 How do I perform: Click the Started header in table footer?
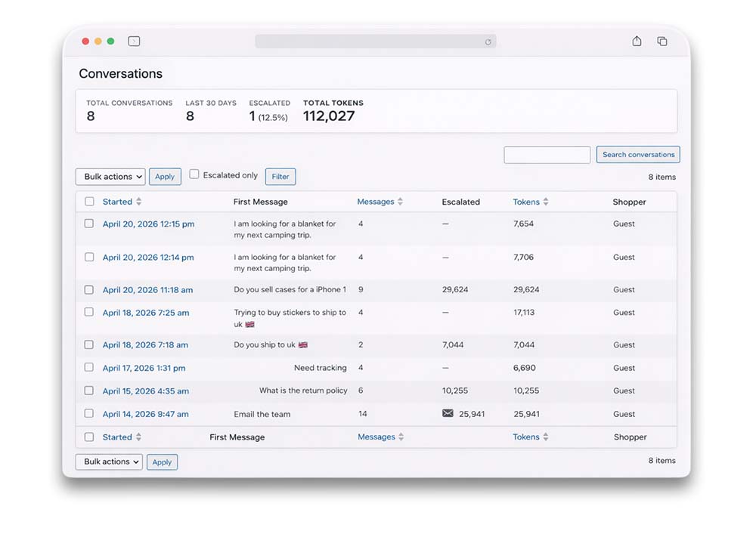121,437
